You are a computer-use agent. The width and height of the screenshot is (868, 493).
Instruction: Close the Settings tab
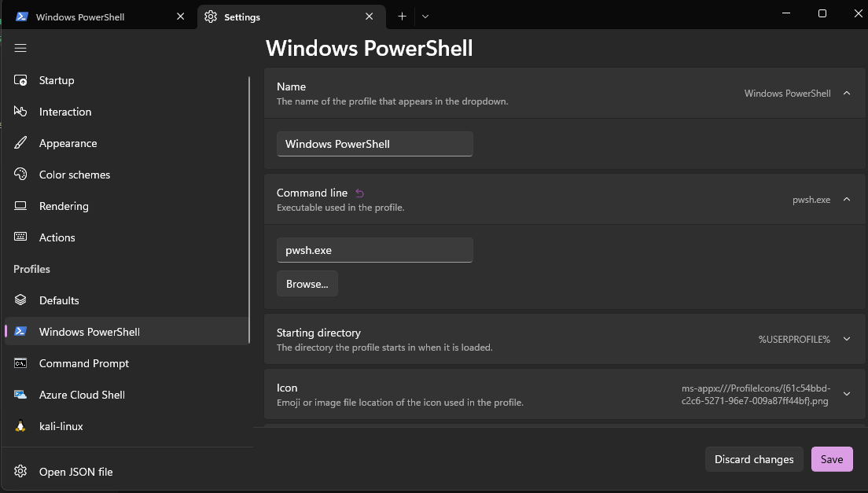tap(370, 17)
